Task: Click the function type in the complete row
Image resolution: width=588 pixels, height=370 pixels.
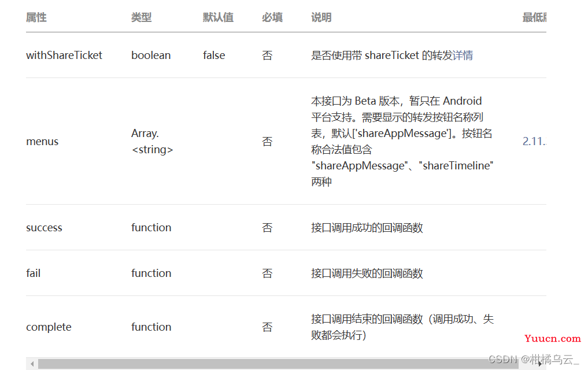Action: click(151, 327)
